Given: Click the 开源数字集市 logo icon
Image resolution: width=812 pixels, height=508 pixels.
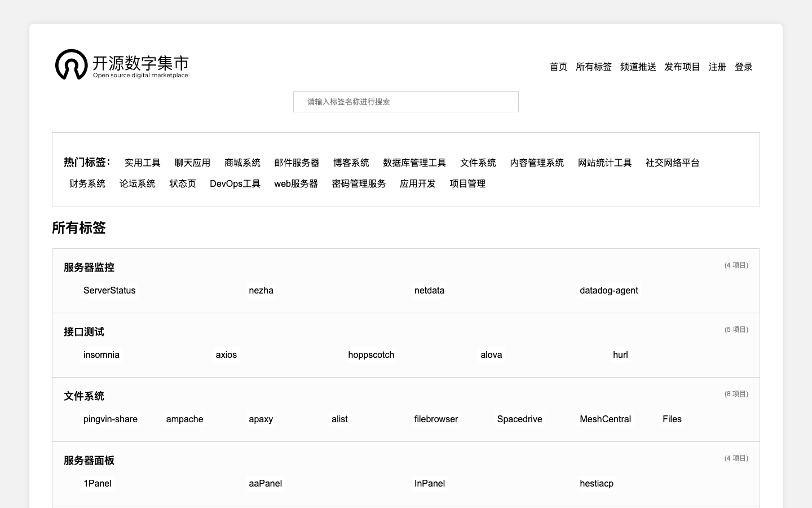Looking at the screenshot, I should tap(70, 64).
